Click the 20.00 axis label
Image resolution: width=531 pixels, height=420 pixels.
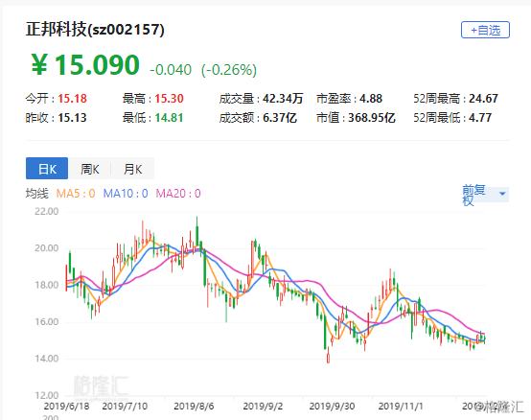click(x=46, y=248)
